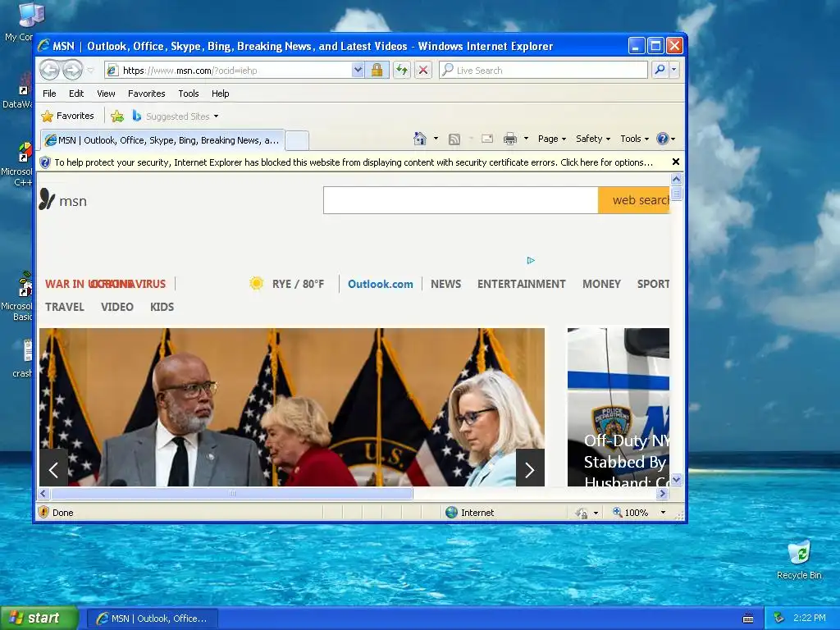This screenshot has height=630, width=840.
Task: Click the orange web search button
Action: click(x=634, y=200)
